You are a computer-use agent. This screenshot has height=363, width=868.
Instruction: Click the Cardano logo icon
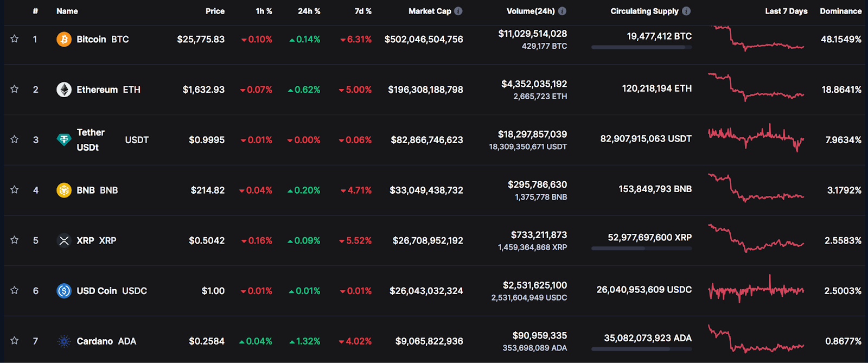pyautogui.click(x=64, y=341)
